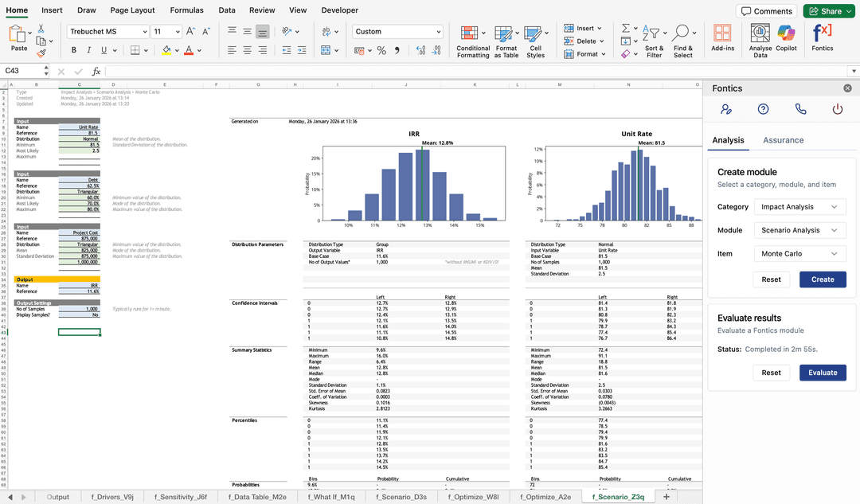Toggle Underline formatting

point(104,50)
